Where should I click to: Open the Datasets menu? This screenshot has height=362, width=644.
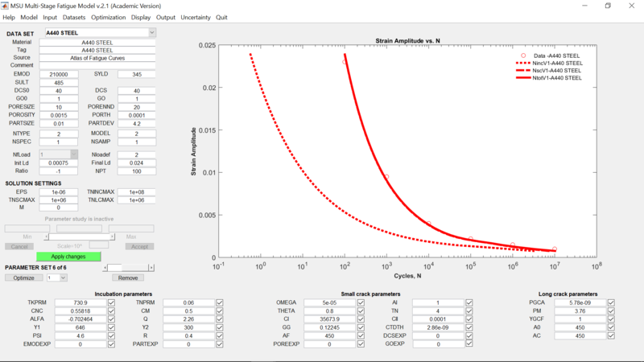tap(74, 17)
